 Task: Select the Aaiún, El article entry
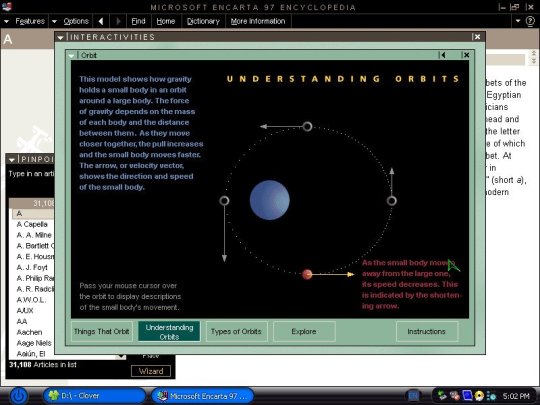click(x=31, y=354)
